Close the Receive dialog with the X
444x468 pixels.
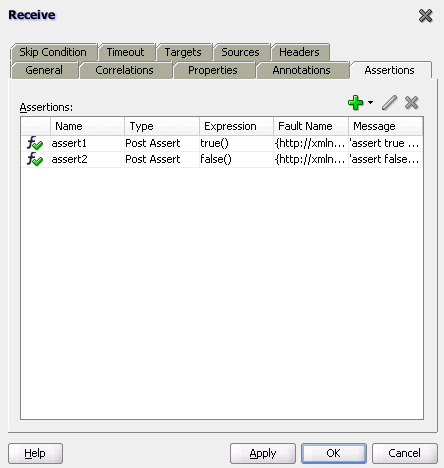coord(426,16)
